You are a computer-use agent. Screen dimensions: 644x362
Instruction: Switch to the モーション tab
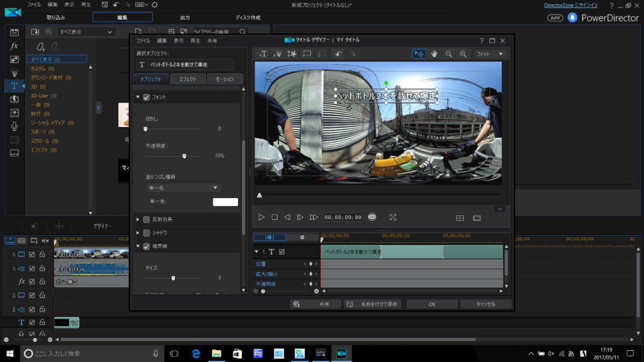[224, 79]
